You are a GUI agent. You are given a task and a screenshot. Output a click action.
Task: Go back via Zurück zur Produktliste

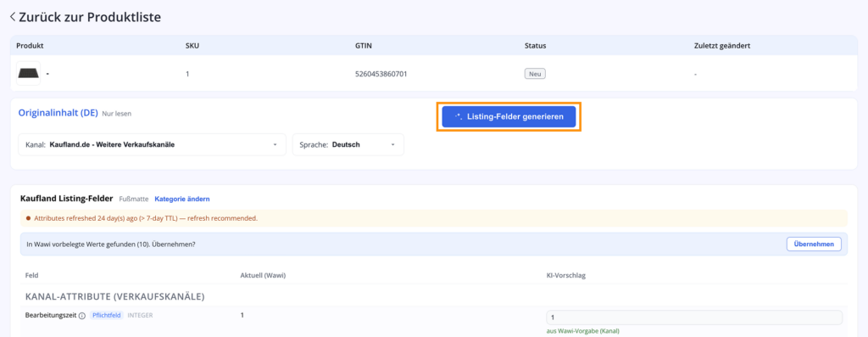(x=90, y=17)
